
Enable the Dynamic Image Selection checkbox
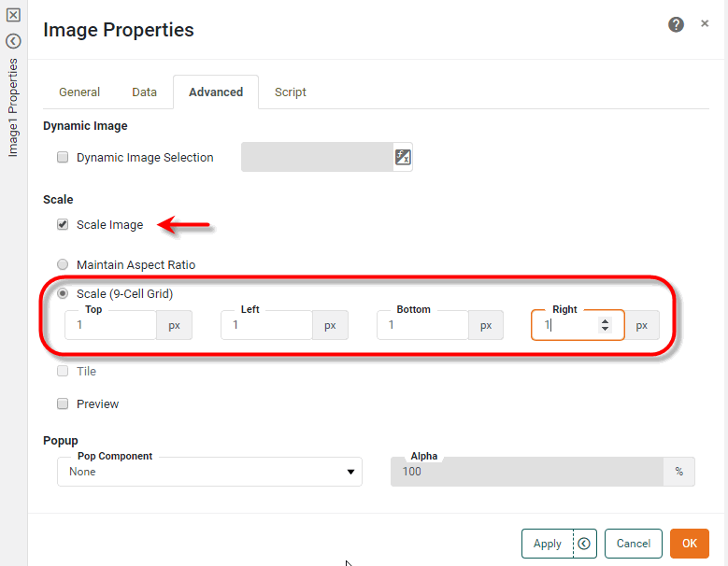coord(63,158)
